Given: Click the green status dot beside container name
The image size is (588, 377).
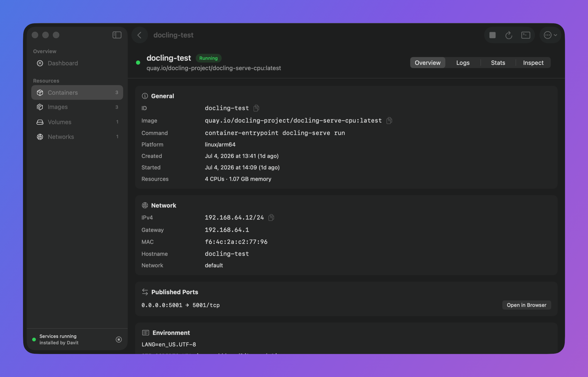Looking at the screenshot, I should [x=138, y=63].
